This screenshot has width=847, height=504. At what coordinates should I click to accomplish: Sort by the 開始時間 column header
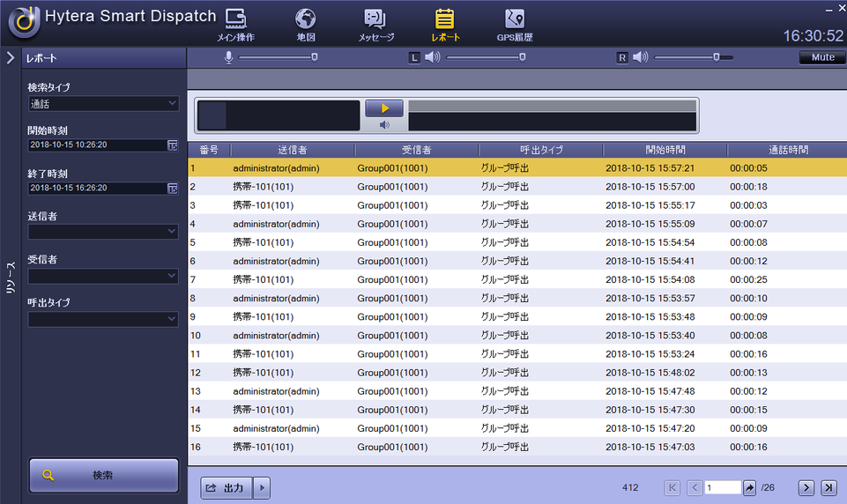click(x=665, y=150)
